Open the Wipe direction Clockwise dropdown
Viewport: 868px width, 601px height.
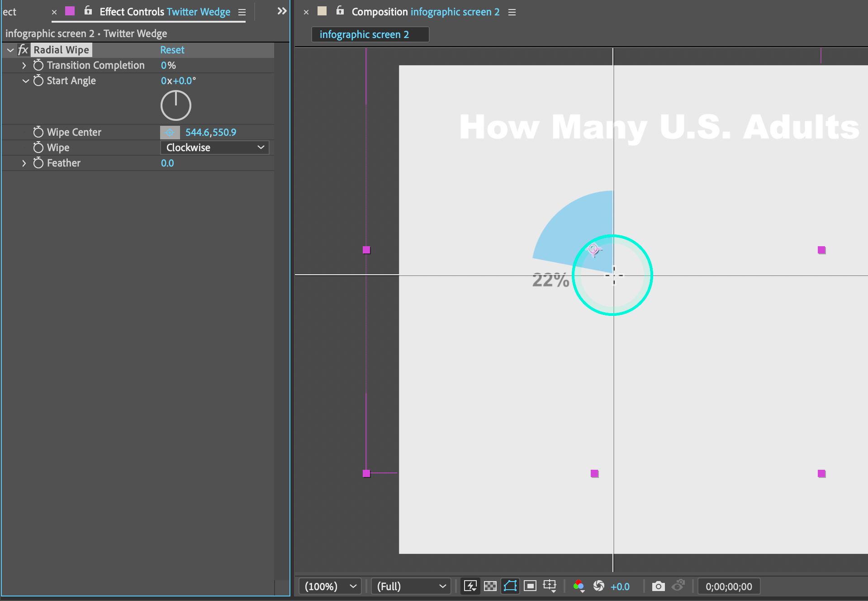click(x=215, y=148)
